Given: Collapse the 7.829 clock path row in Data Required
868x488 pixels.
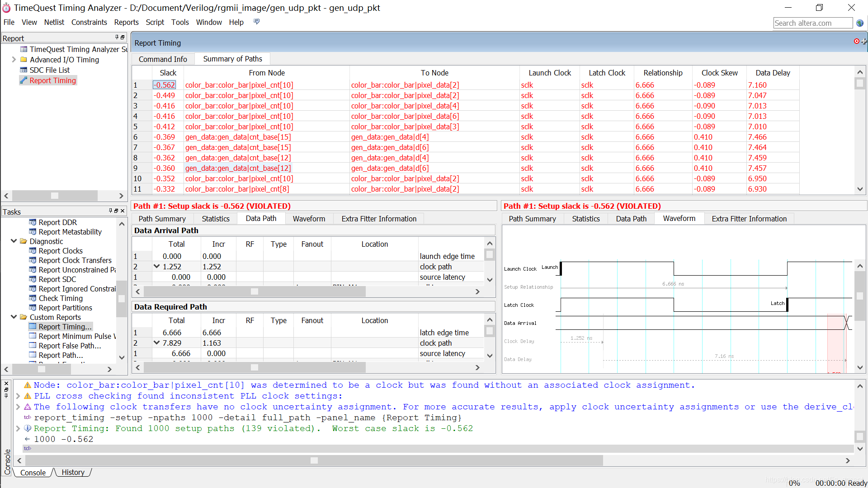Looking at the screenshot, I should pos(156,343).
